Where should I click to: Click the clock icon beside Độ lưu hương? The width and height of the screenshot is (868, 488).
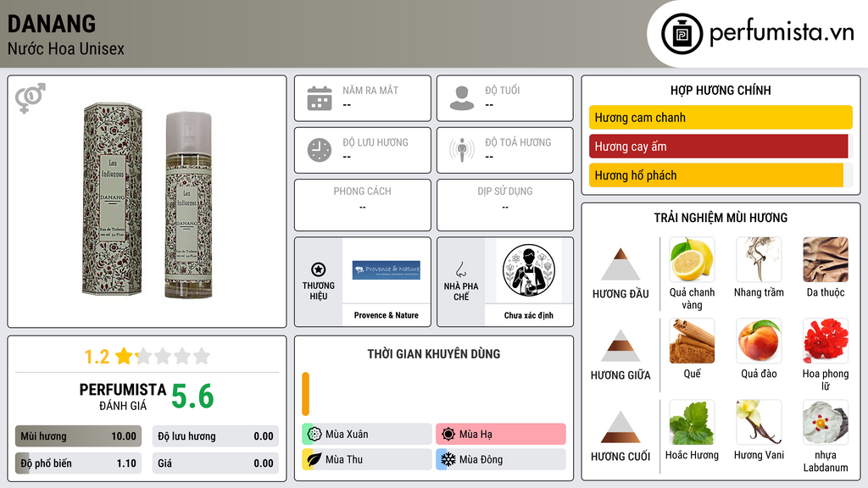(320, 150)
